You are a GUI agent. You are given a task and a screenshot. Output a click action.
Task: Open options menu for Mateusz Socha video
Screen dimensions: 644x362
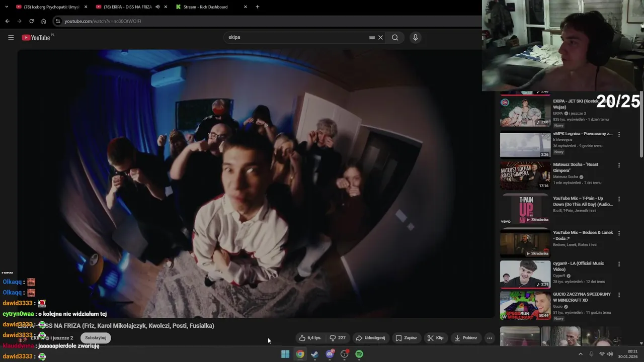pyautogui.click(x=619, y=165)
